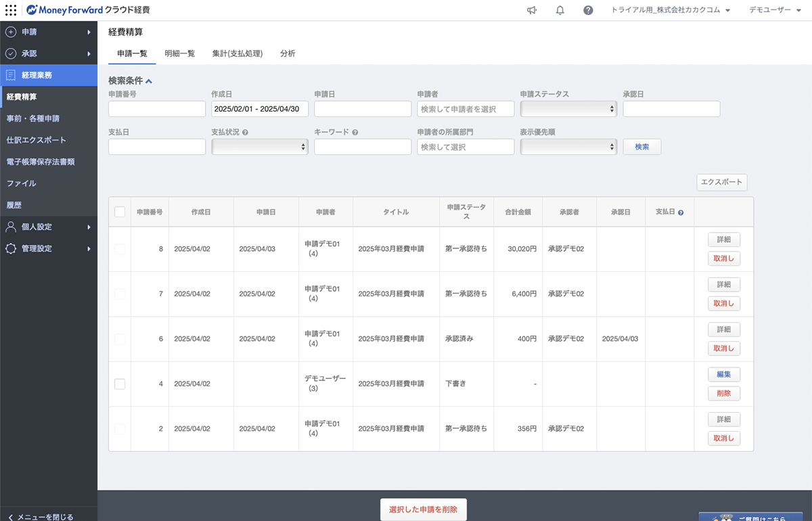
Task: Click the 申請者の所属部門 search field
Action: (x=466, y=147)
